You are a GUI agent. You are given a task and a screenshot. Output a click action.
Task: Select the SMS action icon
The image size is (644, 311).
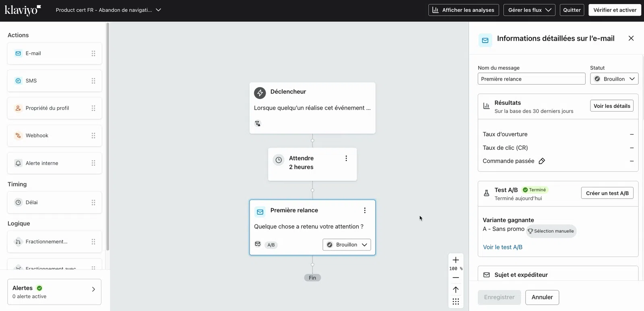coord(18,81)
